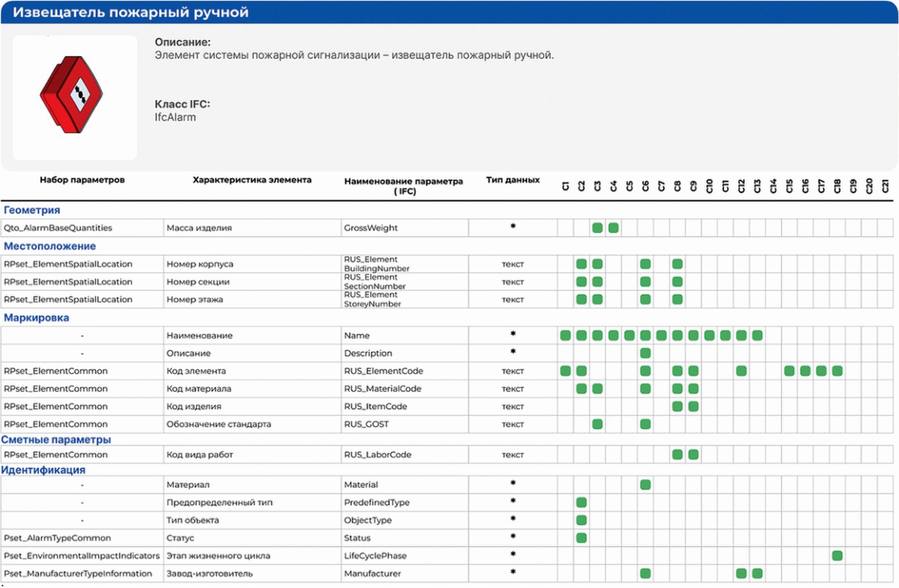899x588 pixels.
Task: Click C9 marker in RUS_LaborCode row
Action: [x=694, y=454]
